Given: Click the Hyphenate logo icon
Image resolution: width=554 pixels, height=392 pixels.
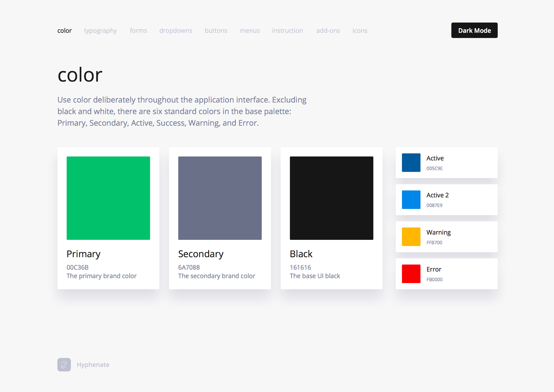Looking at the screenshot, I should pos(64,365).
